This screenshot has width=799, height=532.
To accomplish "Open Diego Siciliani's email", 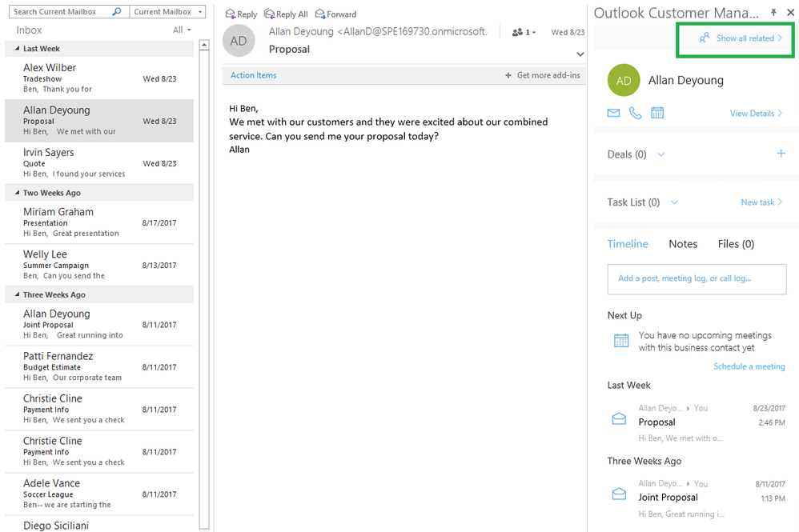I will (99, 524).
